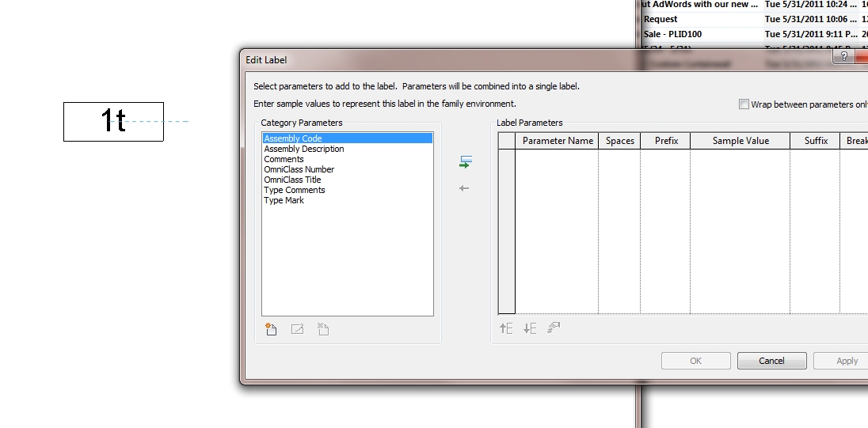Click the OK button

click(696, 361)
